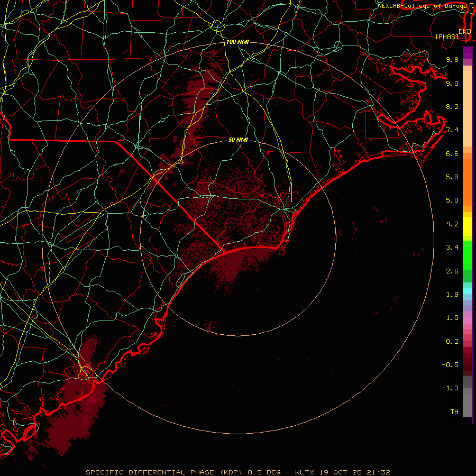This screenshot has width=476, height=476.
Task: Click the -0.5 scale value
Action: pyautogui.click(x=450, y=365)
